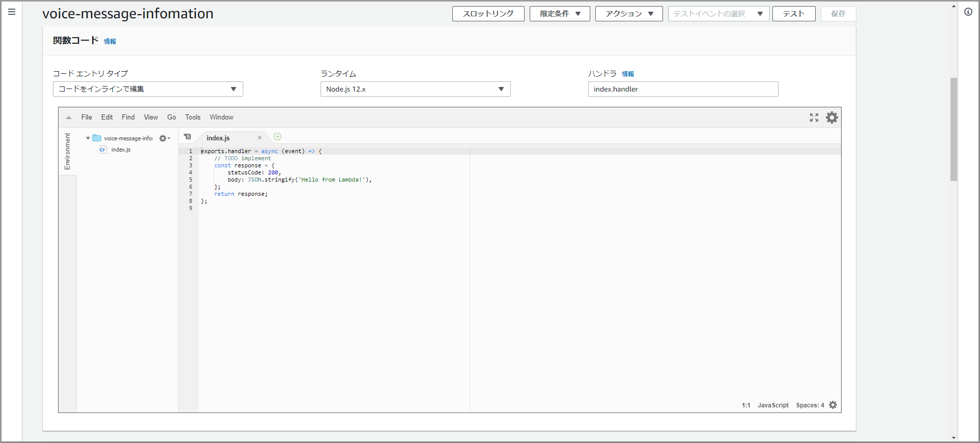Screen dimensions: 980x443
Task: Click the voice-message-infomation page title
Action: pos(128,14)
